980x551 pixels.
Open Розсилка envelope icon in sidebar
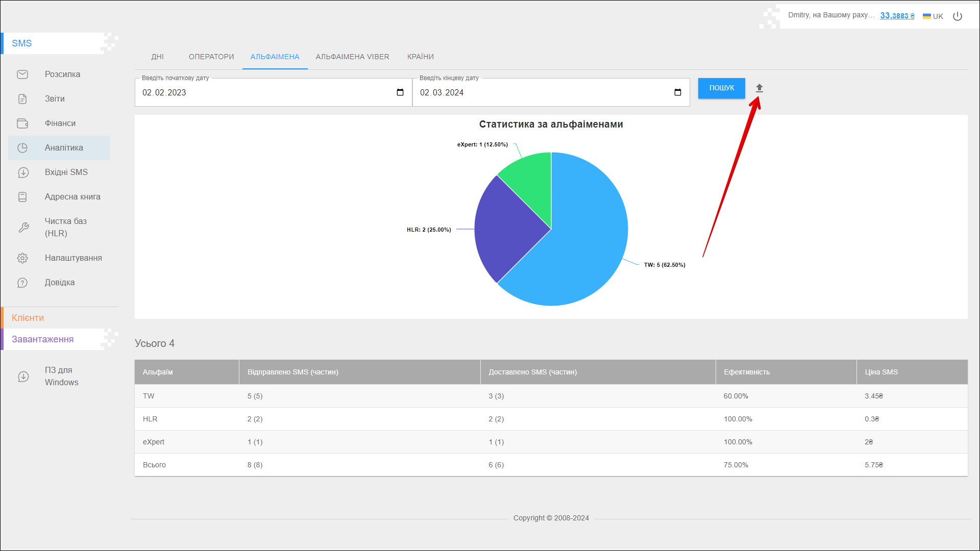coord(22,74)
